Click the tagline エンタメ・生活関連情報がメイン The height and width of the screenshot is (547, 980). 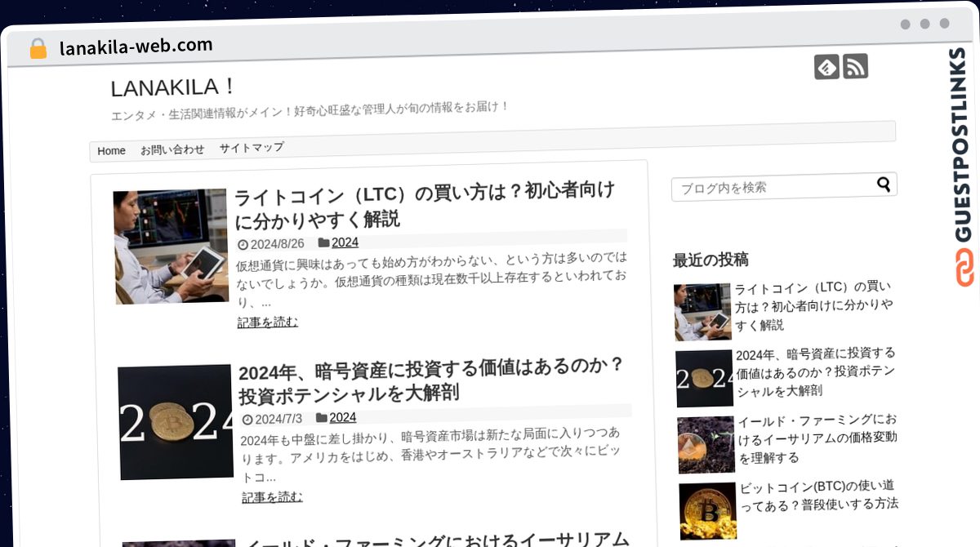(310, 111)
